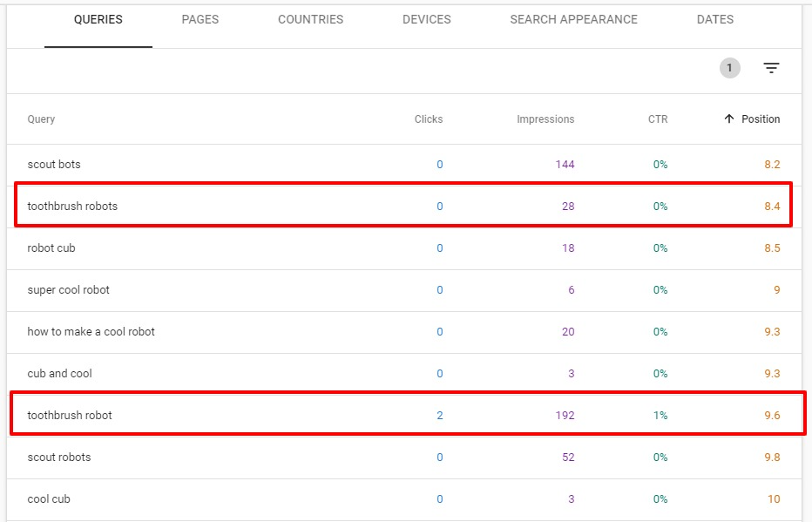Image resolution: width=812 pixels, height=522 pixels.
Task: Select the Queries tab
Action: point(98,19)
